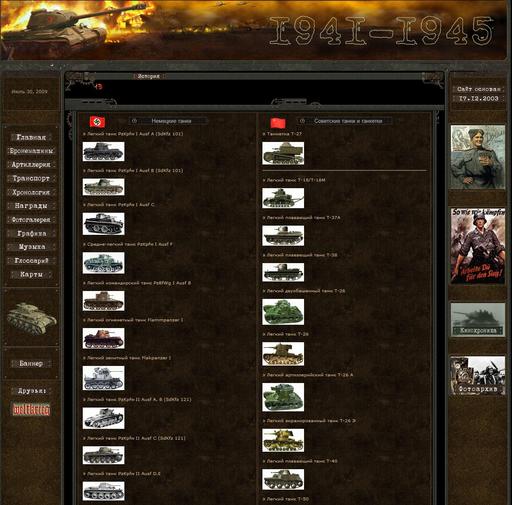Click the small red icon under История
Viewport: 512px width, 505px height.
[x=99, y=87]
